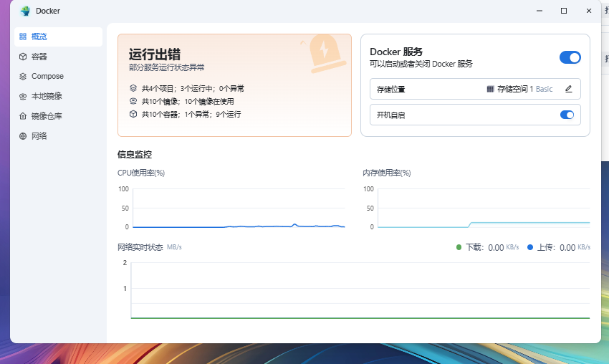This screenshot has width=609, height=364.
Task: Click the 存储空间 1 Basic storage label
Action: pyautogui.click(x=524, y=89)
